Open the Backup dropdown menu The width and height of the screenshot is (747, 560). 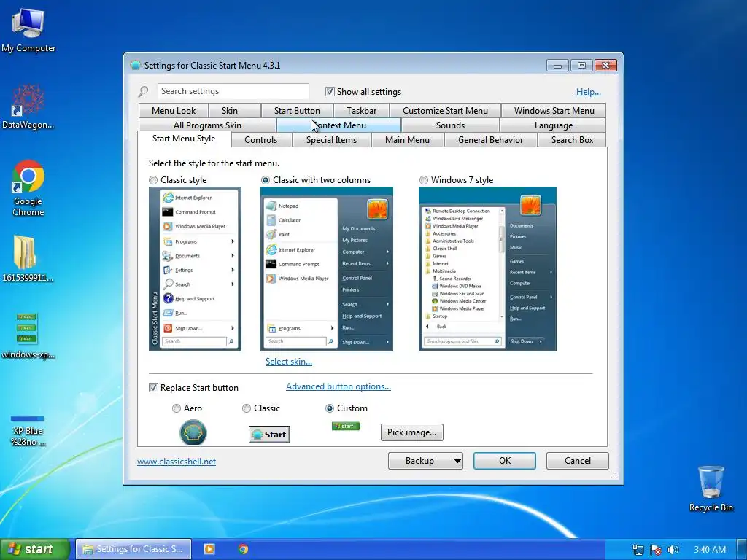pos(425,461)
